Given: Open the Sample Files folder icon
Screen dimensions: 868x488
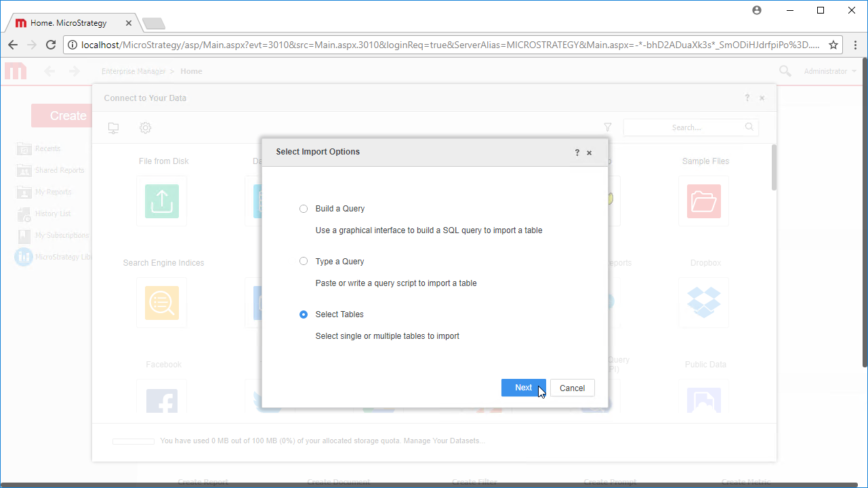Looking at the screenshot, I should point(703,201).
